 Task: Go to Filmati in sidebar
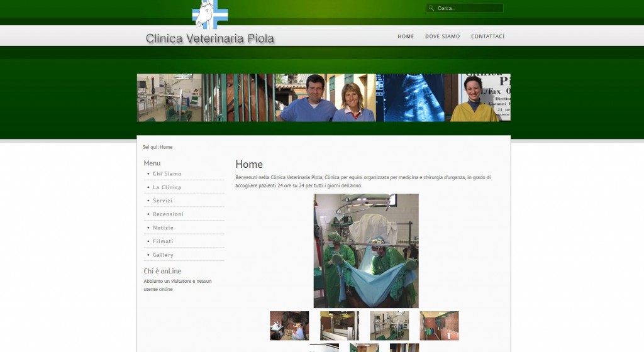163,241
